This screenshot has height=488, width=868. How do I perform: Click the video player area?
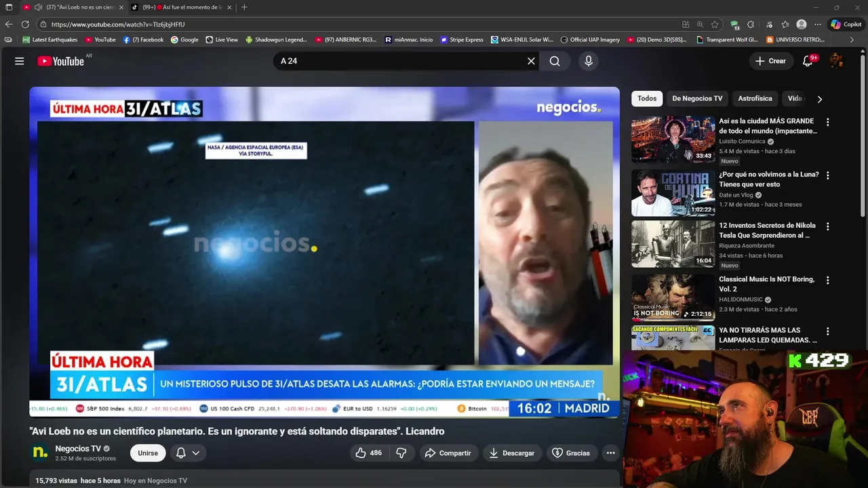(324, 252)
